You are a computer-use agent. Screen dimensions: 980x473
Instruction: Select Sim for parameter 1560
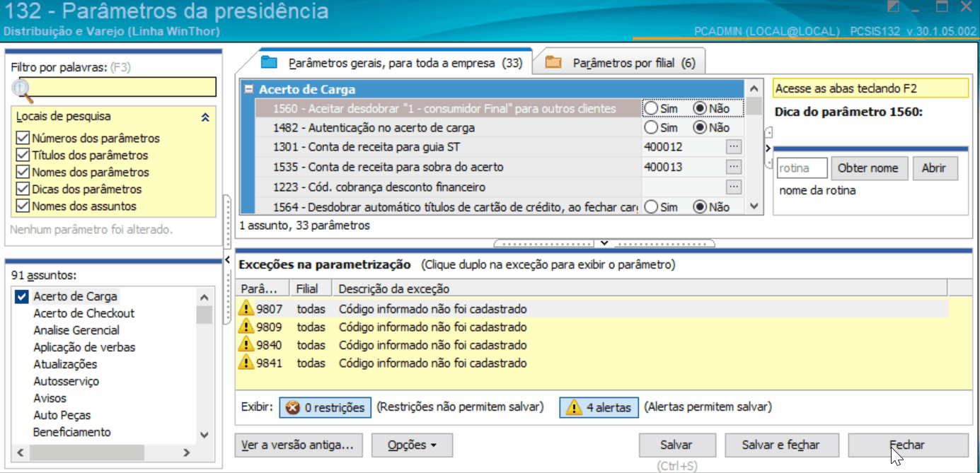pos(651,108)
